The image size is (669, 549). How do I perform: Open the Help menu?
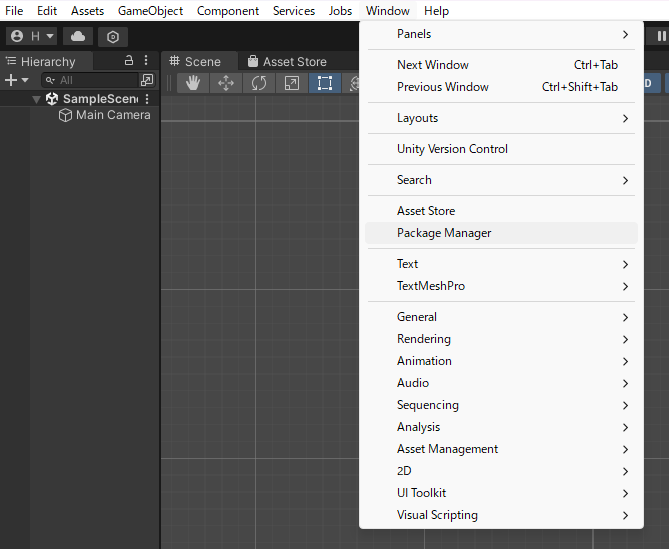pos(436,11)
